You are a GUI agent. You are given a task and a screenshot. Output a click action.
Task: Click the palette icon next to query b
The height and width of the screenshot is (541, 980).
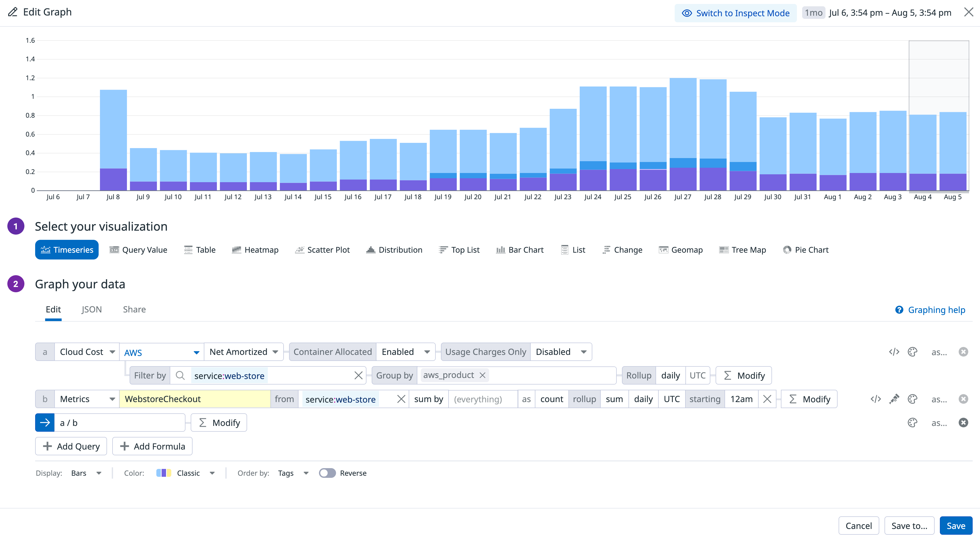[913, 399]
